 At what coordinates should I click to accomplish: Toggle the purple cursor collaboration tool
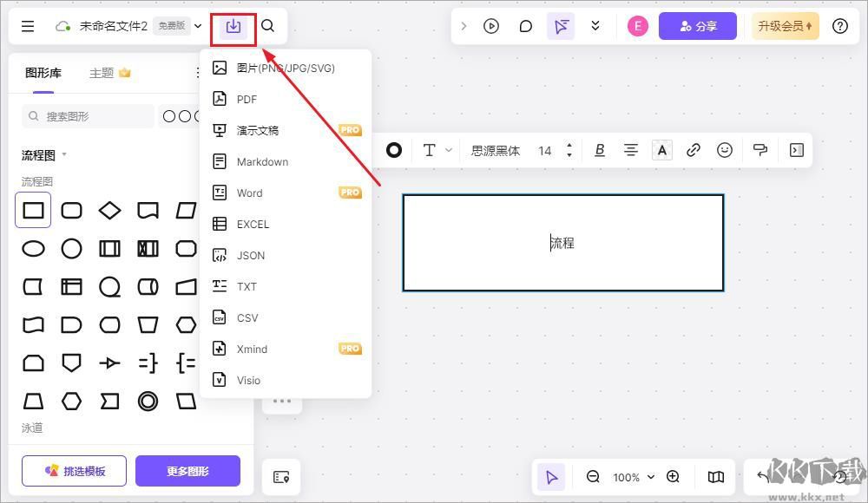562,26
